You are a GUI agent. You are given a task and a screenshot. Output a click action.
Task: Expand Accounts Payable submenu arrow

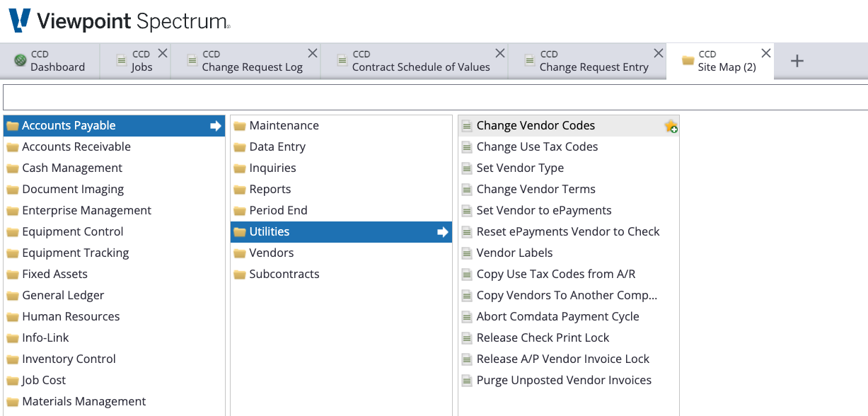click(216, 126)
